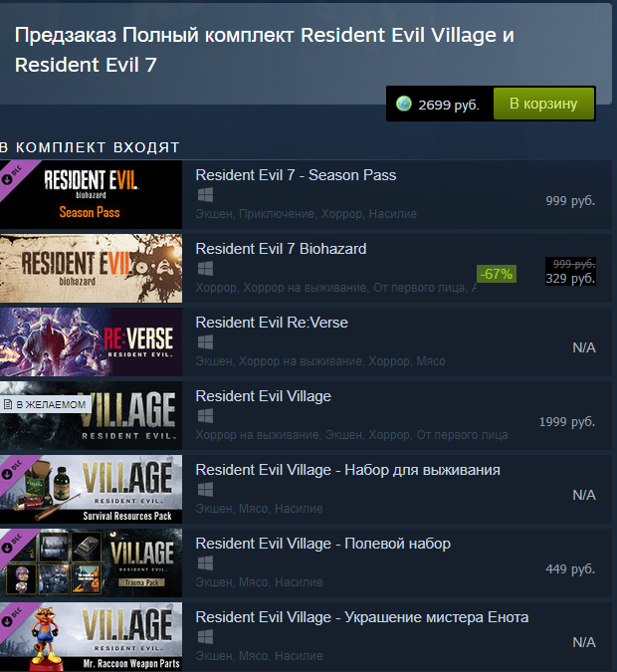
Task: Open 'Resident Evil Village - Набор для выживания' link
Action: click(x=348, y=470)
